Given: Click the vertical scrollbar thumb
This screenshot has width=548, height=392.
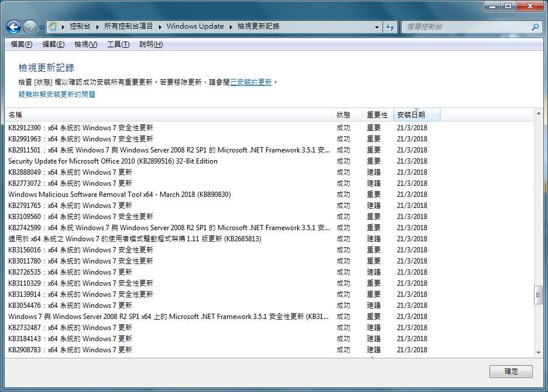Looking at the screenshot, I should point(538,295).
